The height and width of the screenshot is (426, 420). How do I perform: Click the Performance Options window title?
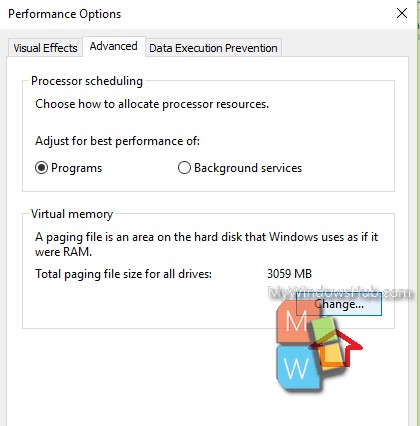[x=65, y=14]
